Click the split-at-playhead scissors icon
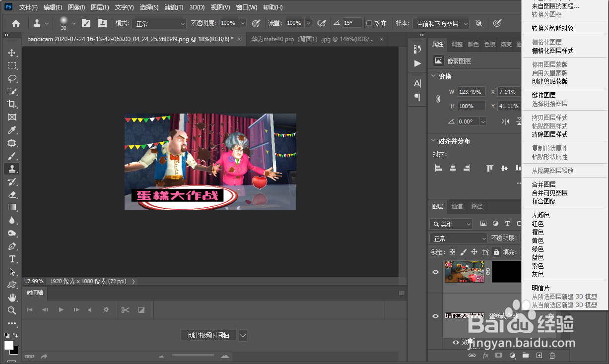The image size is (609, 364). coord(125,310)
